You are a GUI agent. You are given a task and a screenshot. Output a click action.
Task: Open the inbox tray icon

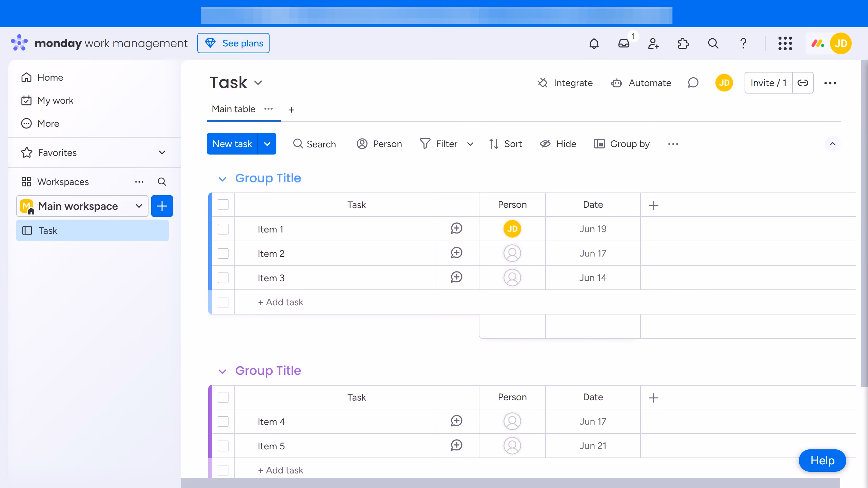(x=624, y=43)
